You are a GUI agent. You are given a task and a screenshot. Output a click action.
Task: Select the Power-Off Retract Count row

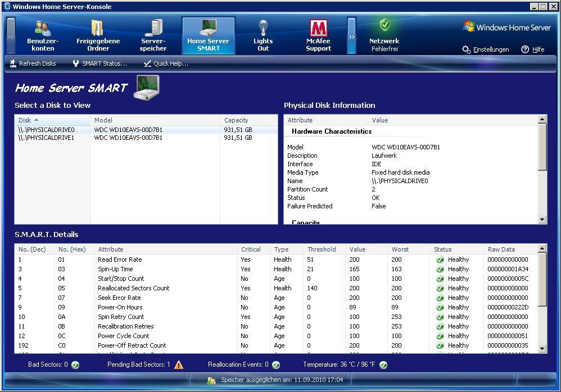[276, 345]
